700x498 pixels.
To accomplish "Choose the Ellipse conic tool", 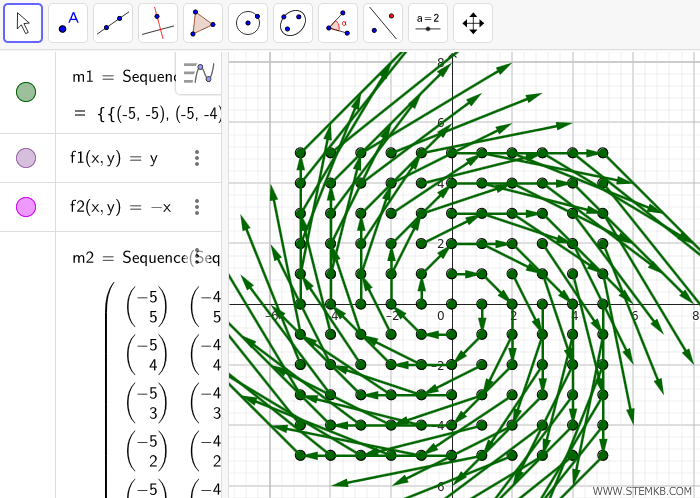I will point(293,23).
